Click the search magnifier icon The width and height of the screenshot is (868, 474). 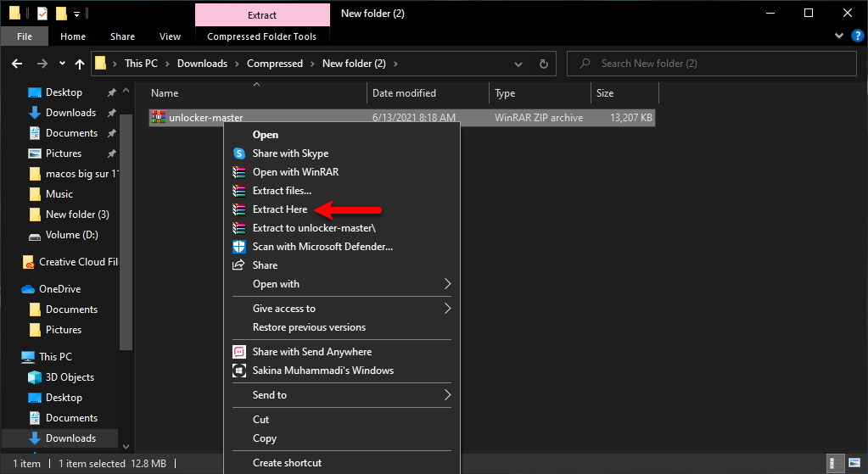click(585, 64)
